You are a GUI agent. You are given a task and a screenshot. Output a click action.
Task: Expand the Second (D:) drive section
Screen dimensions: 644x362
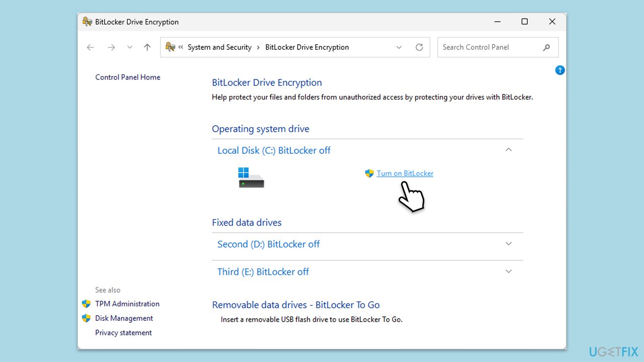[x=508, y=243]
